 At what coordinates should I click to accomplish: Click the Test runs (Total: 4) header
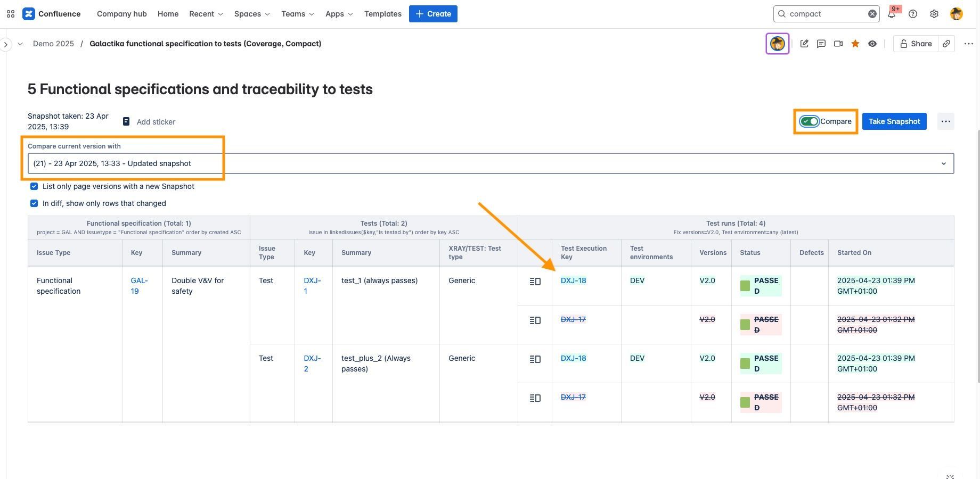[736, 224]
